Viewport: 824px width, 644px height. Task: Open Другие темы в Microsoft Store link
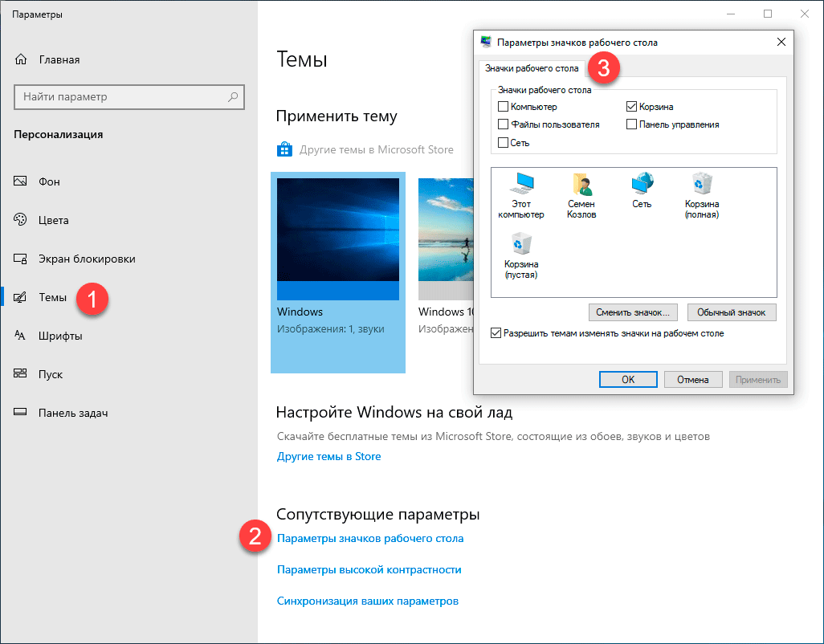[377, 149]
